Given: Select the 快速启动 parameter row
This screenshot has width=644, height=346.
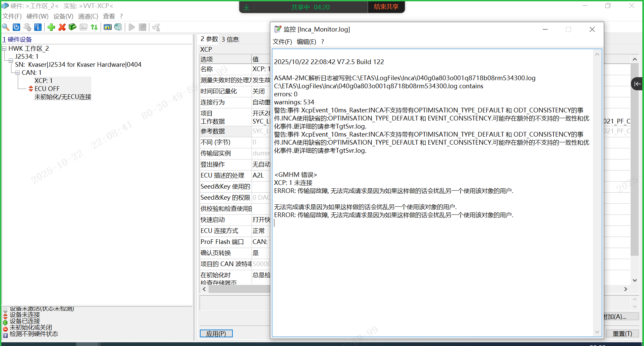Looking at the screenshot, I should 235,219.
